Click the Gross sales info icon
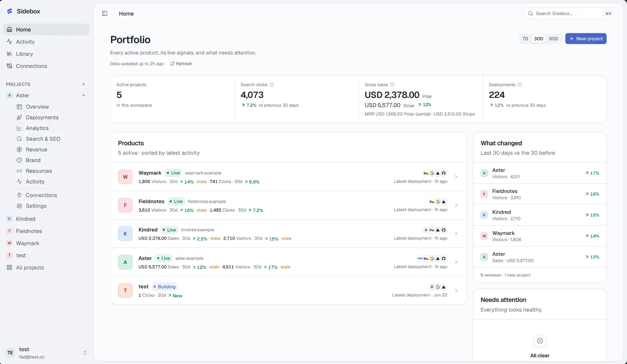The height and width of the screenshot is (364, 627). coord(392,85)
